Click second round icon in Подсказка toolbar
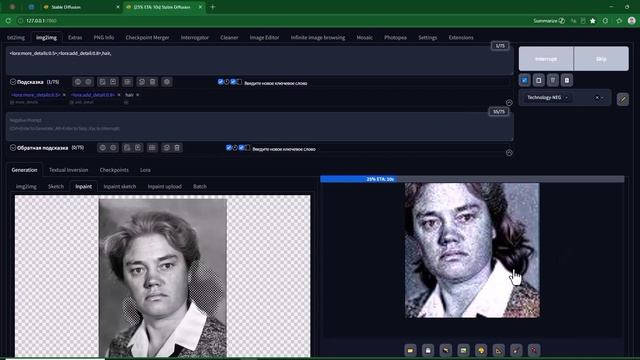The width and height of the screenshot is (640, 360). [x=88, y=82]
